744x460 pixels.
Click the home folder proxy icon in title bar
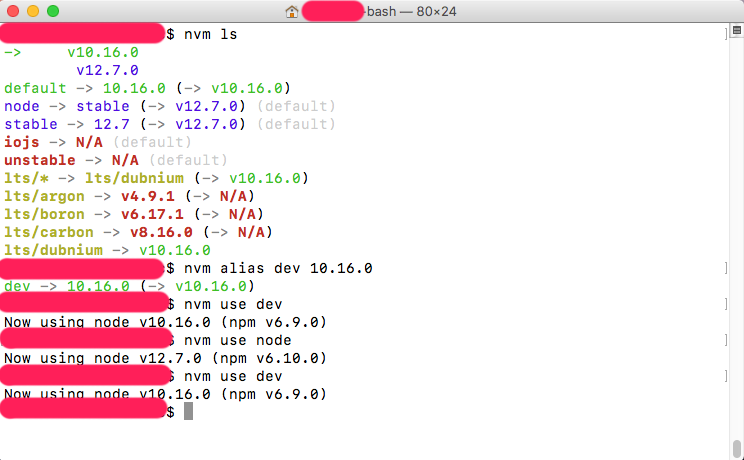coord(292,12)
